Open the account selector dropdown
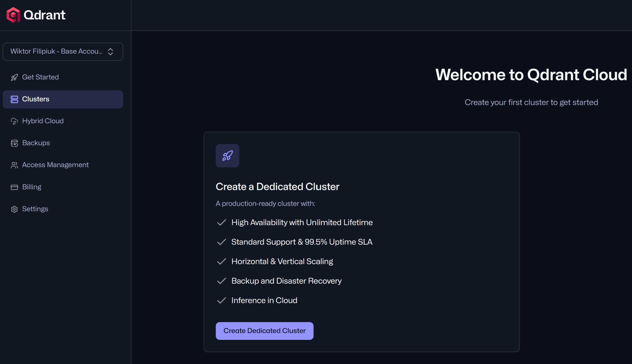 (x=63, y=52)
